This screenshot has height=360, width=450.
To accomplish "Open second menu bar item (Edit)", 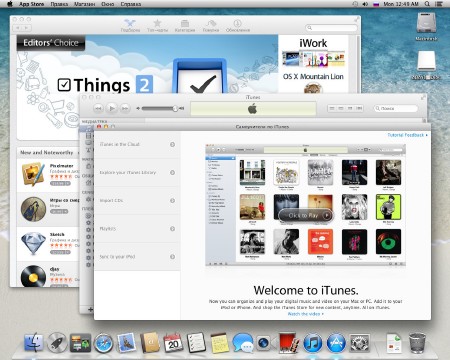I will click(x=59, y=4).
